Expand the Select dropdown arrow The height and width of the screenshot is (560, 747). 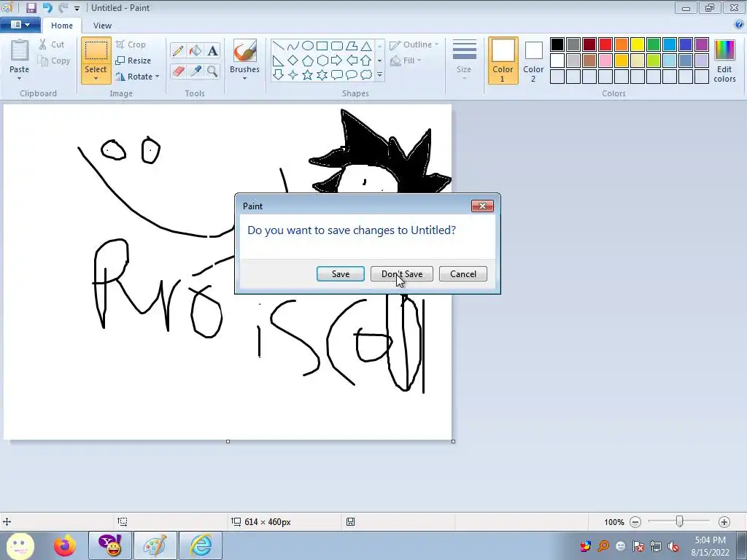(96, 78)
